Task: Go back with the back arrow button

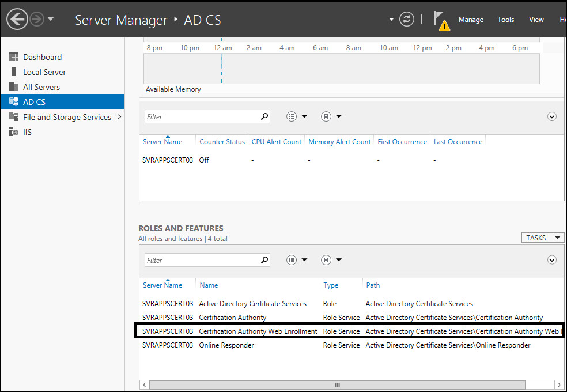Action: tap(17, 19)
